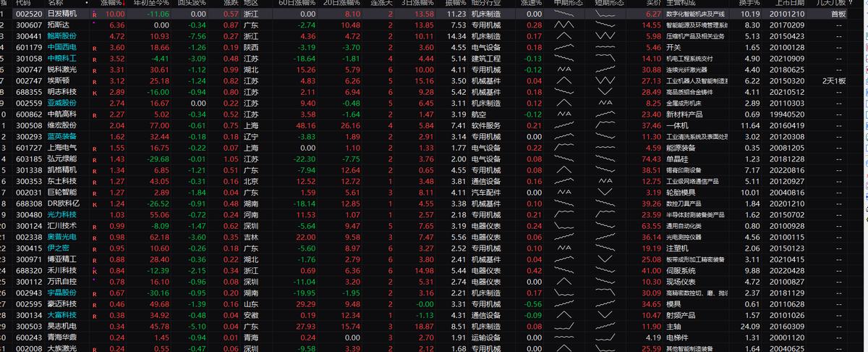Sort by the 上市日期 column header
Viewport: 868px width, 352px height.
point(790,3)
